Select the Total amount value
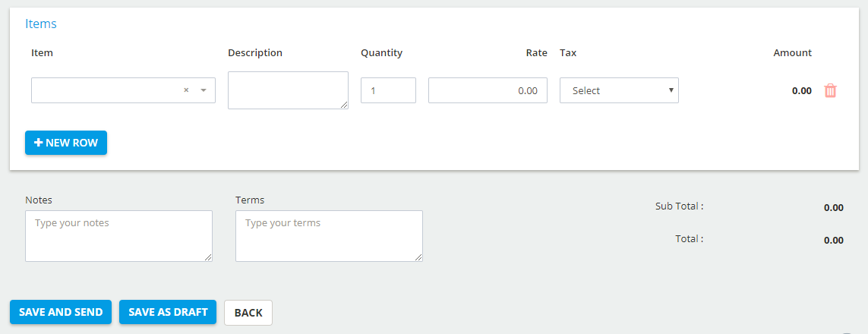This screenshot has height=334, width=868. (x=834, y=240)
